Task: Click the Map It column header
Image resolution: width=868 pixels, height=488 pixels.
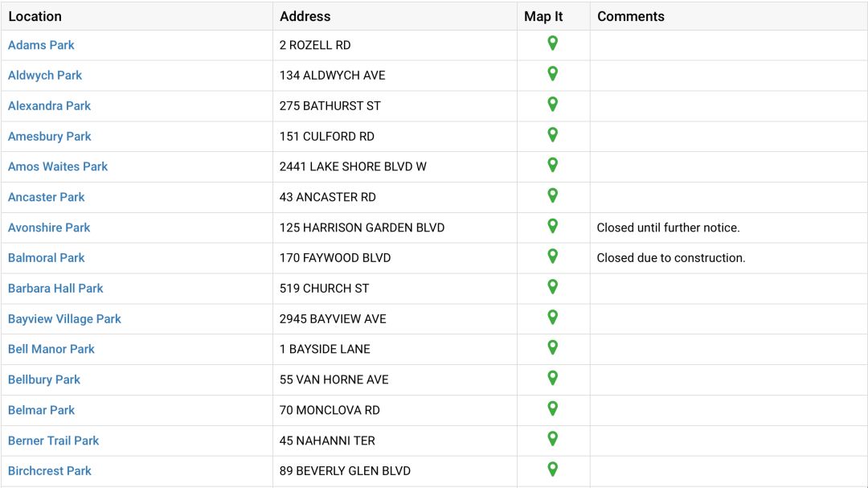Action: tap(543, 16)
